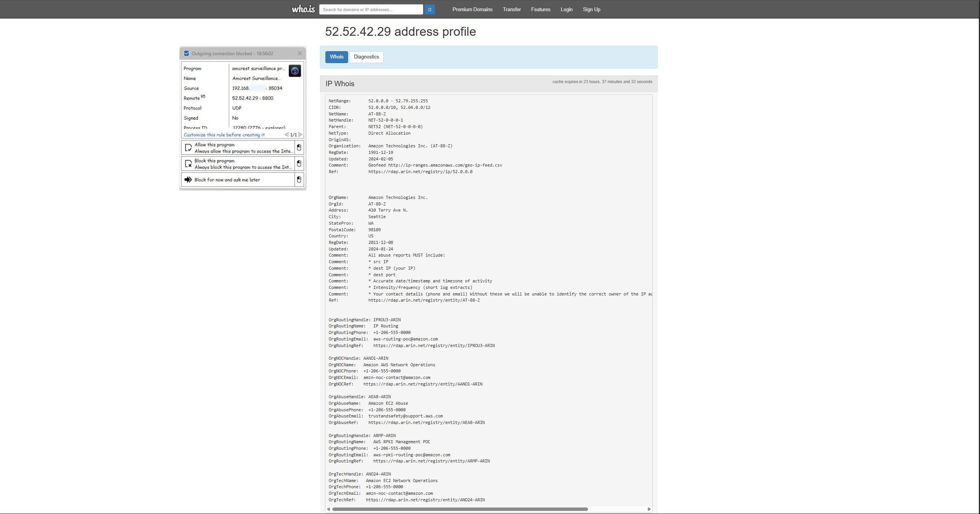
Task: Click the mouse icon beside Block for now
Action: (299, 180)
